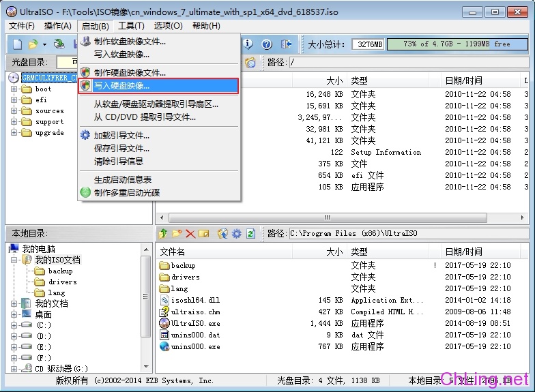
Task: Click the right arrow of the horizontal scrollbar
Action: click(523, 217)
